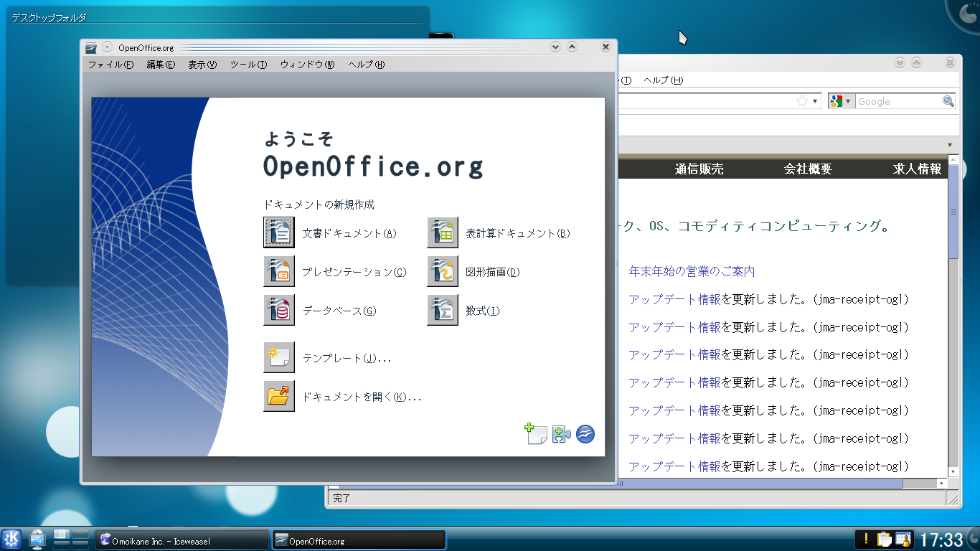
Task: Click the magnifier search icon in Iceweasel
Action: (x=948, y=101)
